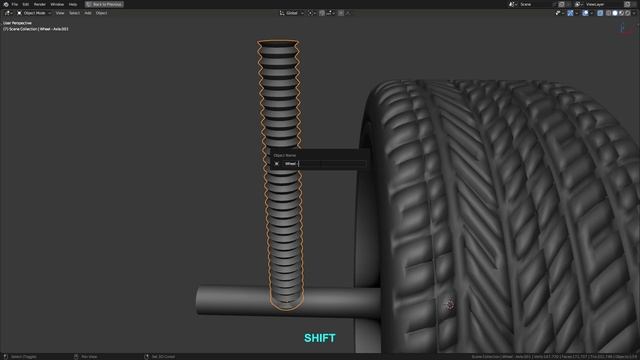640x360 pixels.
Task: Click the Scene Collection | Wheel - Axle label
Action: pyautogui.click(x=36, y=29)
